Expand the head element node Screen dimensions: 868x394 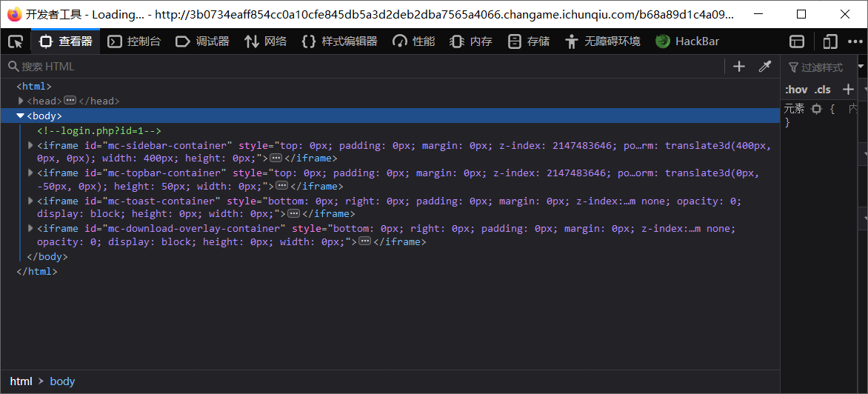[x=21, y=101]
